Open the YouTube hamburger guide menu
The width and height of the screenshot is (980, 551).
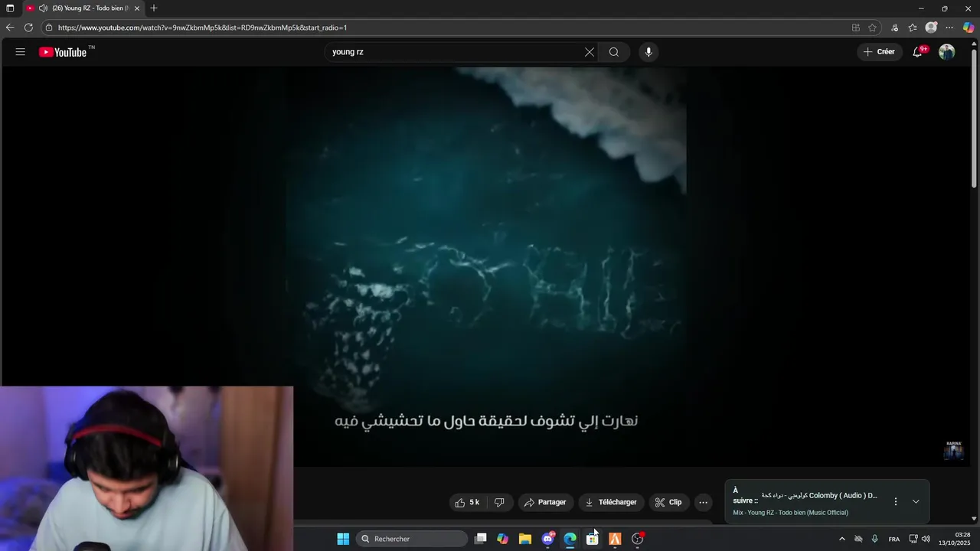point(21,52)
